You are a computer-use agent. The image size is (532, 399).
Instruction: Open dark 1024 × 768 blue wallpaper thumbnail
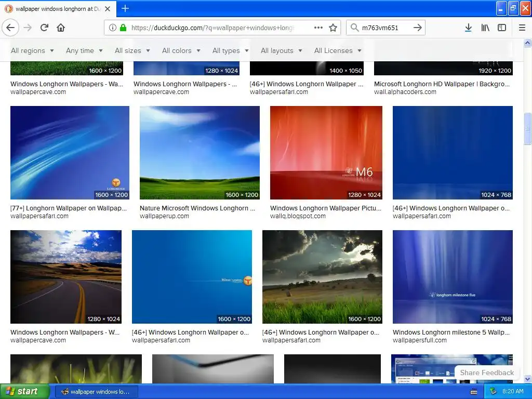tap(453, 153)
